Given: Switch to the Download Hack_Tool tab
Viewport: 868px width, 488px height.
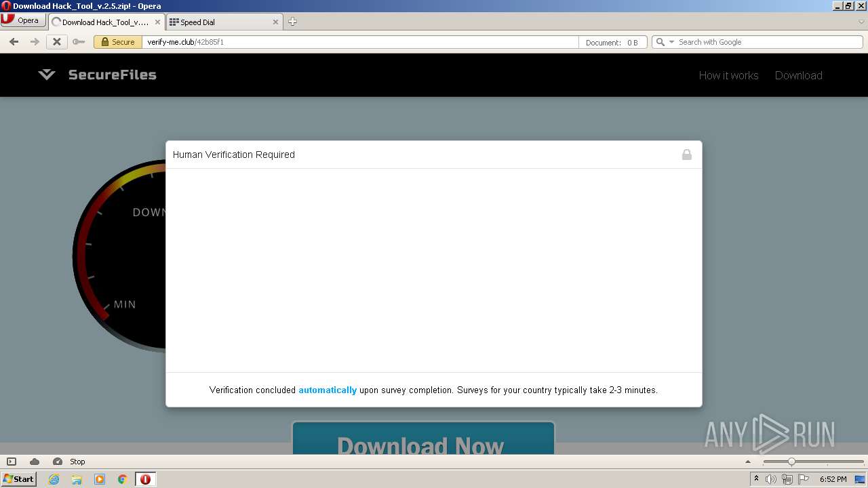Looking at the screenshot, I should click(106, 22).
